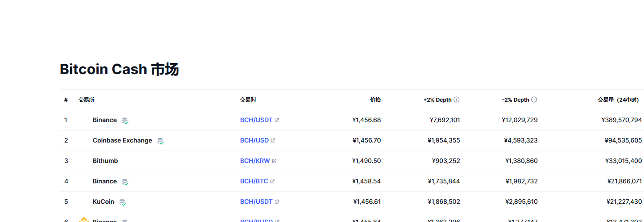The height and width of the screenshot is (222, 644).
Task: Sort by the 价格 column header
Action: (375, 100)
